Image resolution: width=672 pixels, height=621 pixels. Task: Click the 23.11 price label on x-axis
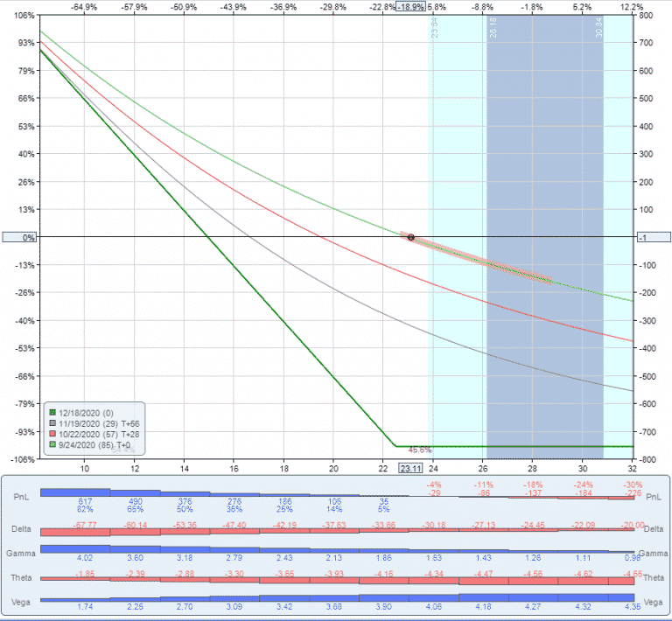[409, 469]
